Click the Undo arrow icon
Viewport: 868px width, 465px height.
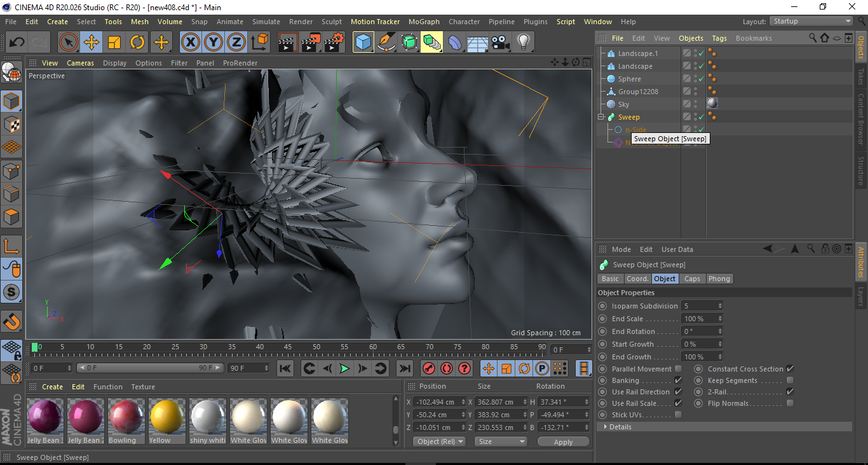tap(17, 43)
